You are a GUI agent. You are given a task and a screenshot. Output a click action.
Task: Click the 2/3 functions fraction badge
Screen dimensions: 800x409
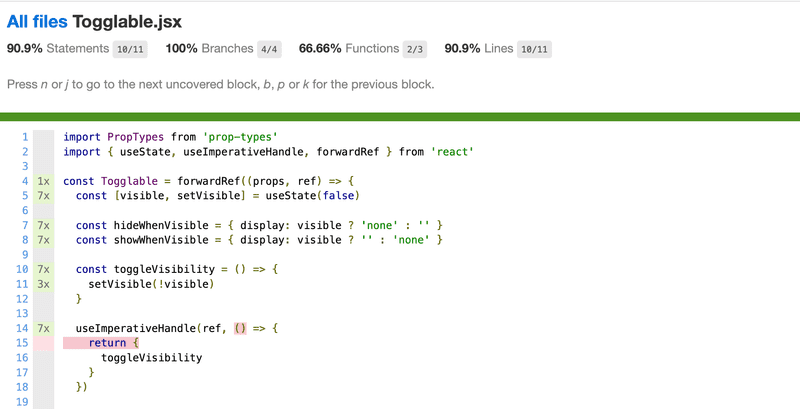[x=414, y=49]
